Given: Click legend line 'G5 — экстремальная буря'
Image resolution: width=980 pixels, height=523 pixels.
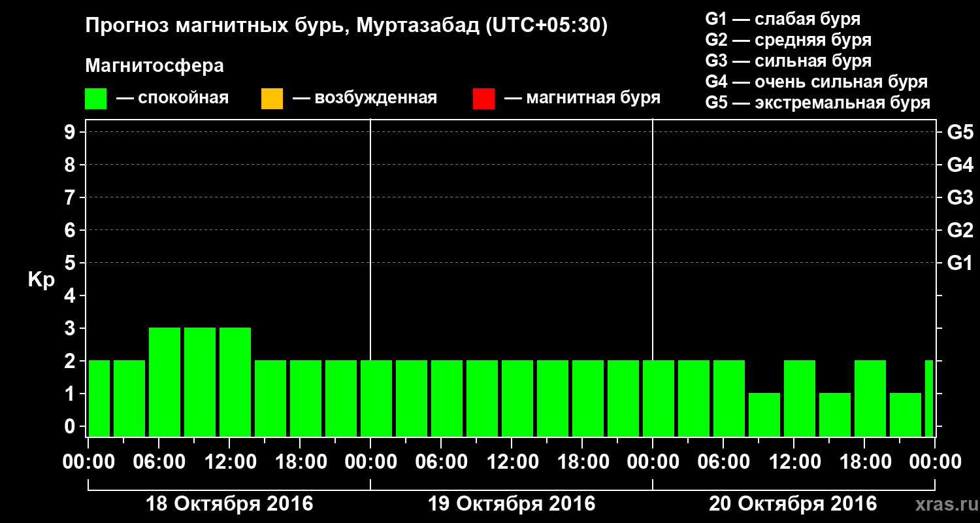Looking at the screenshot, I should point(817,103).
